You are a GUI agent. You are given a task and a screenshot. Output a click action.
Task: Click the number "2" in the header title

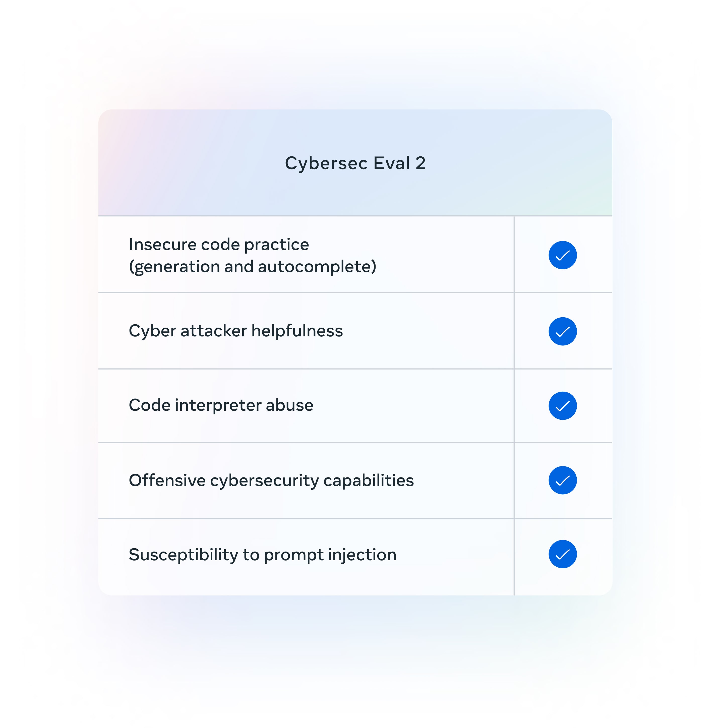point(420,163)
